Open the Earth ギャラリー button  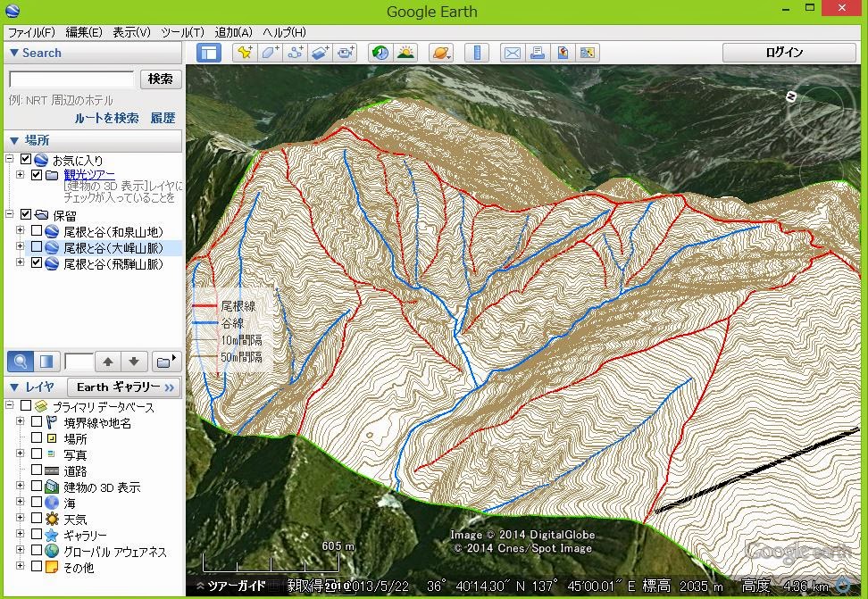pos(126,387)
